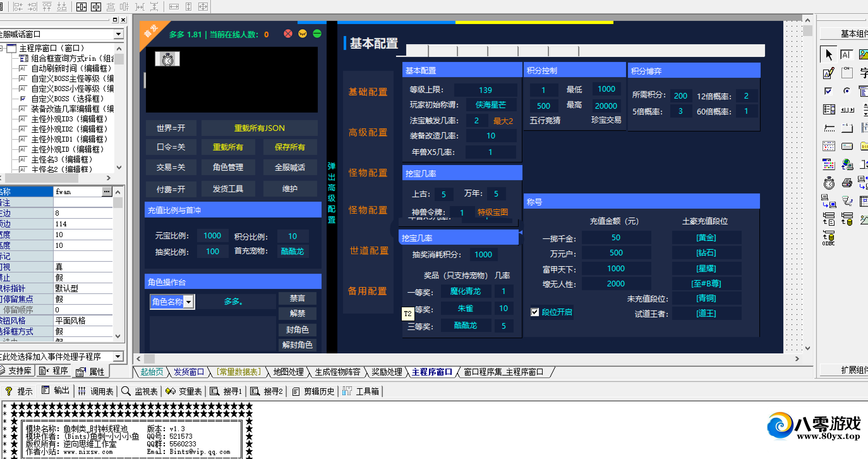868x459 pixels.
Task: Click the 重载所有JSON button
Action: [259, 128]
